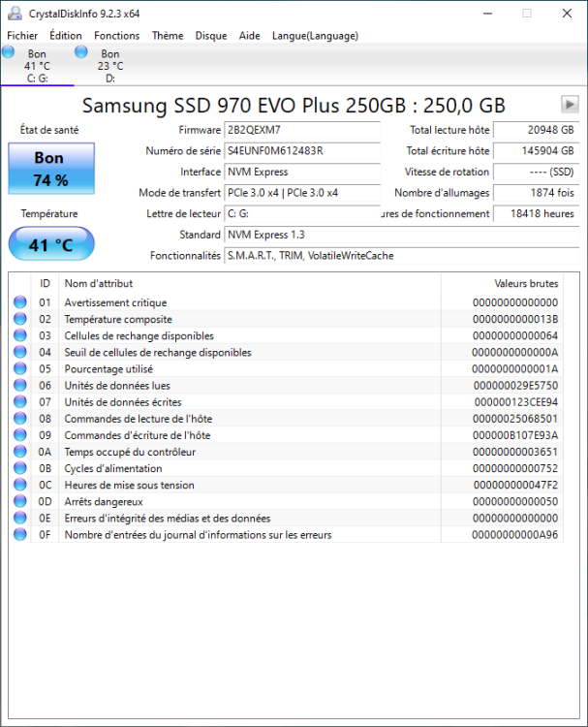Click the Bon 74 % health status button
Screen dimensions: 588x727
point(50,168)
